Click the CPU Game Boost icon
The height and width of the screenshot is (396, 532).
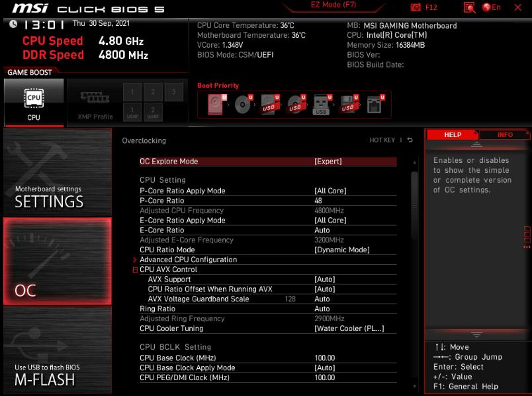point(34,101)
